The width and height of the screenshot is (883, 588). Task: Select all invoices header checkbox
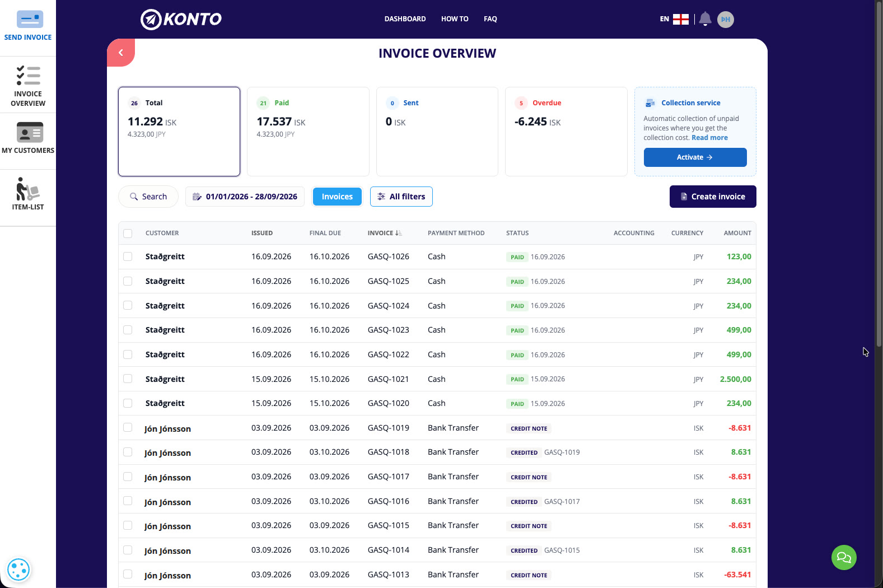[x=128, y=233]
